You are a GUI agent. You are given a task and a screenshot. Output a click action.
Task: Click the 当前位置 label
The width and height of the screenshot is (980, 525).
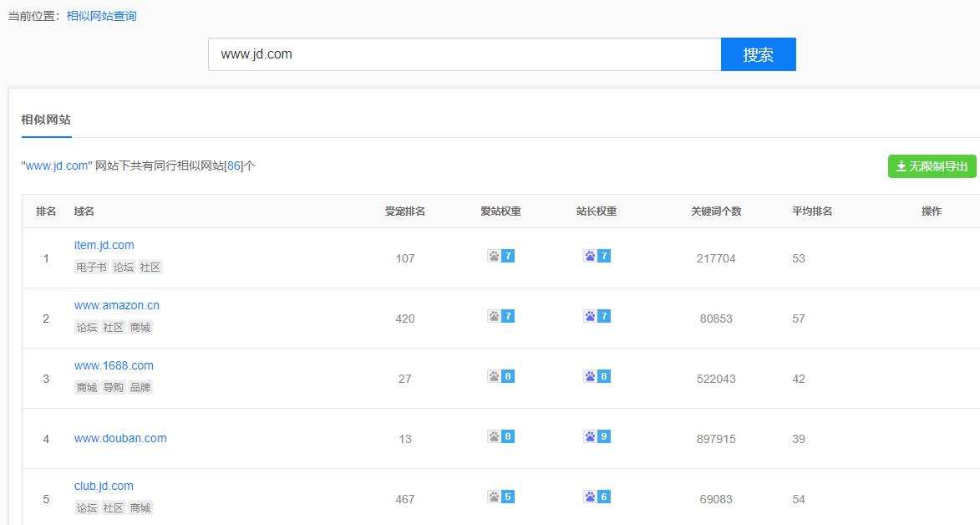[x=33, y=16]
